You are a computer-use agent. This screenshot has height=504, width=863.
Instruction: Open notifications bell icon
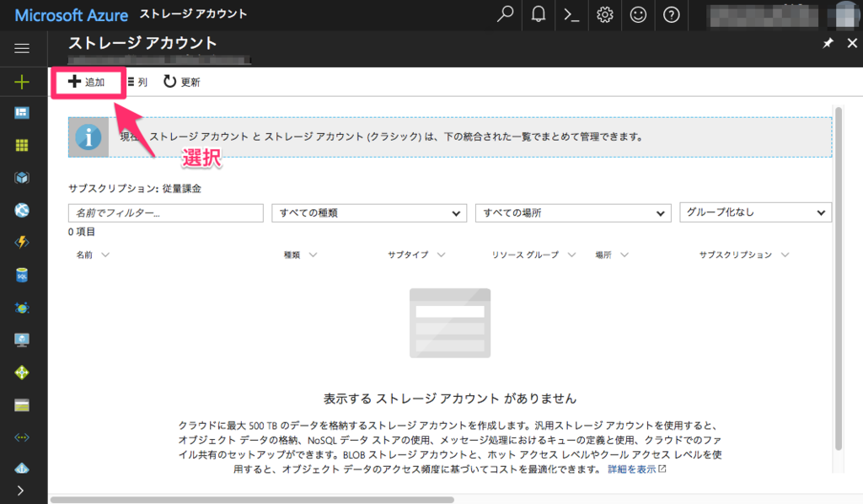pyautogui.click(x=539, y=14)
